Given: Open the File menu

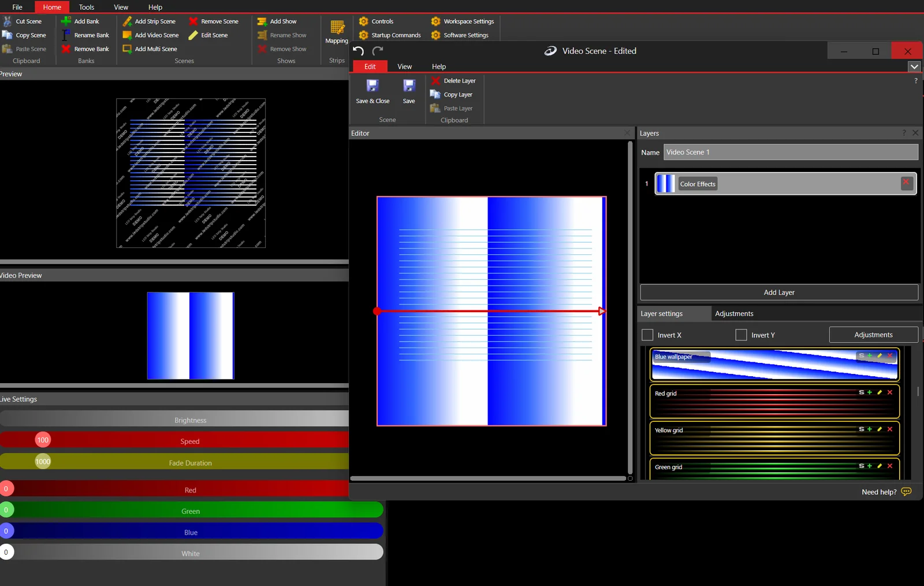Looking at the screenshot, I should (x=17, y=7).
